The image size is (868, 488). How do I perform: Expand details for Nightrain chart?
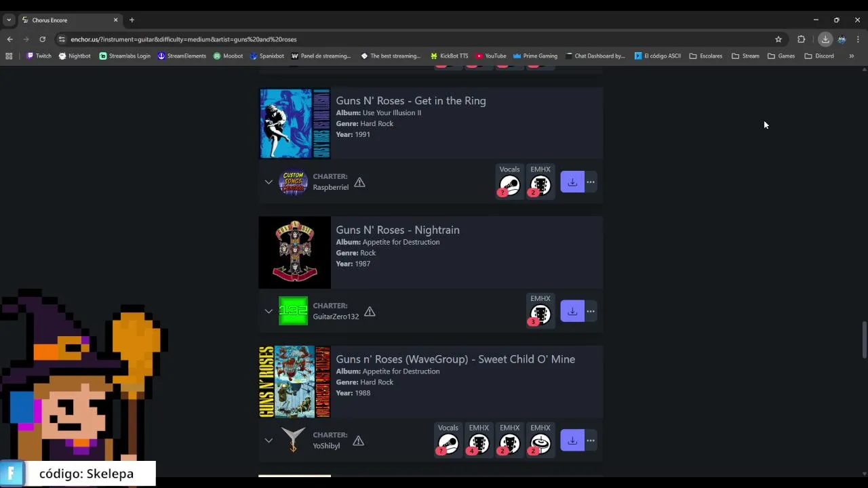269,312
